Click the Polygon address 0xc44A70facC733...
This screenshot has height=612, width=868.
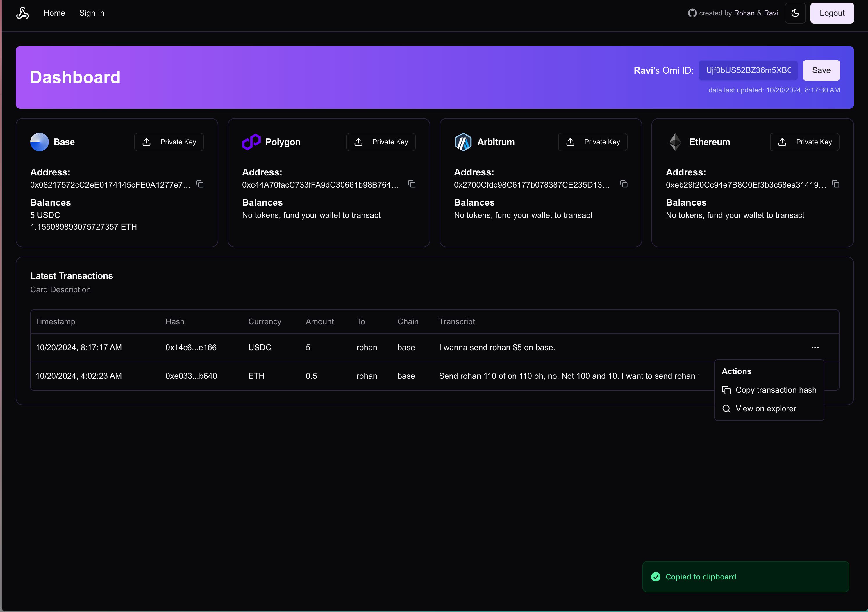click(x=321, y=185)
